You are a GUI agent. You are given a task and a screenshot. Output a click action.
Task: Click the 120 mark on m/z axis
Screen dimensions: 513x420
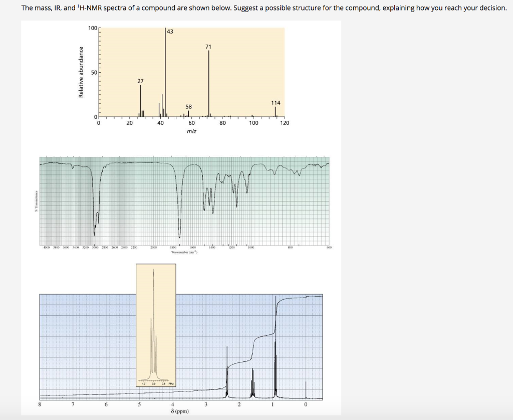(x=284, y=123)
